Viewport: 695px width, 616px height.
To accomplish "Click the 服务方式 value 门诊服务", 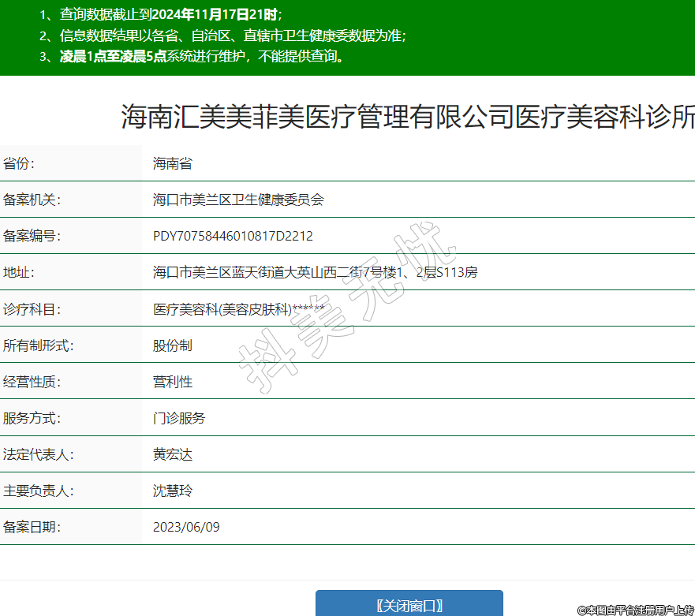I will click(x=179, y=418).
